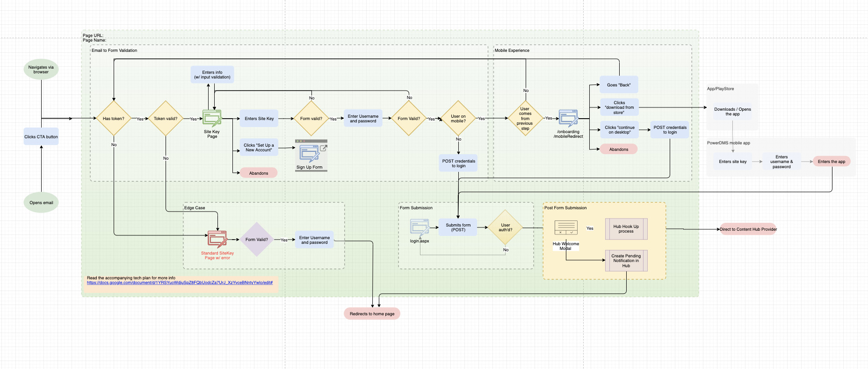Image resolution: width=868 pixels, height=369 pixels.
Task: Select "Abandons" in Mobile Experience
Action: [619, 149]
